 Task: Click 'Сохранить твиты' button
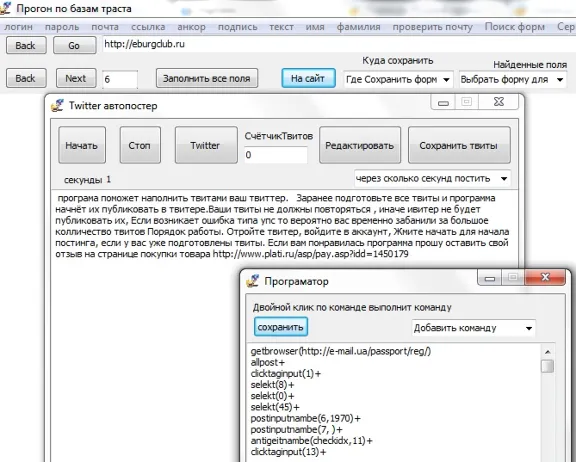(459, 145)
